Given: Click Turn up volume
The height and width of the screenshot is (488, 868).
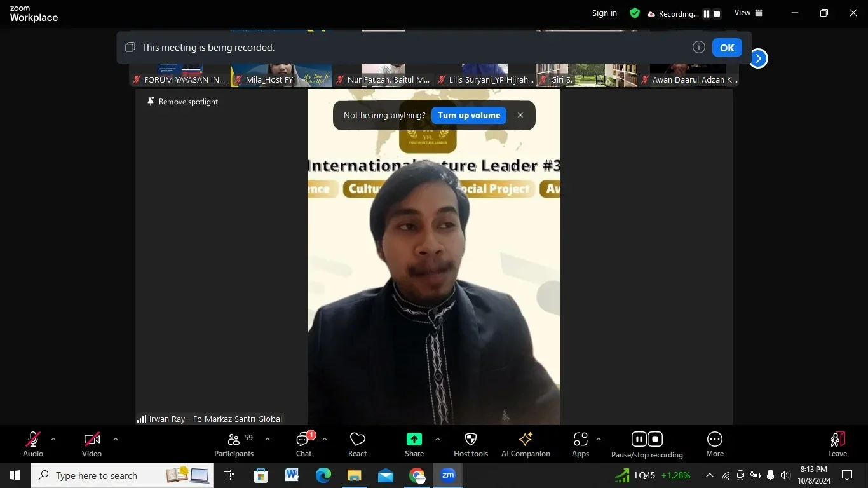Looking at the screenshot, I should tap(468, 115).
